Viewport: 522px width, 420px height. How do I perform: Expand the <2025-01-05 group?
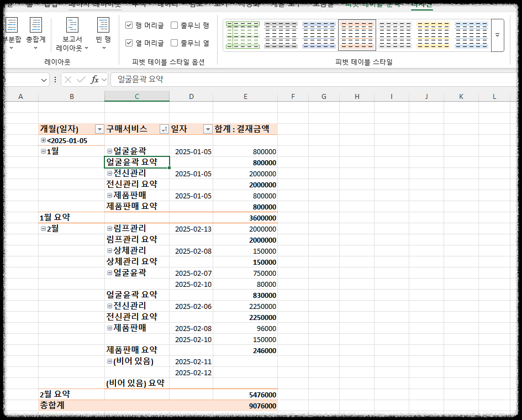pos(43,140)
